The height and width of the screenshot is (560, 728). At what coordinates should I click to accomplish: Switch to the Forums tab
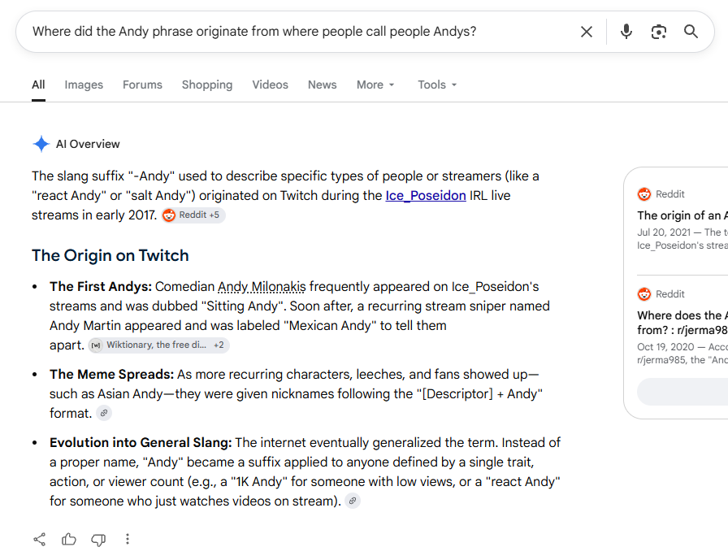coord(142,85)
